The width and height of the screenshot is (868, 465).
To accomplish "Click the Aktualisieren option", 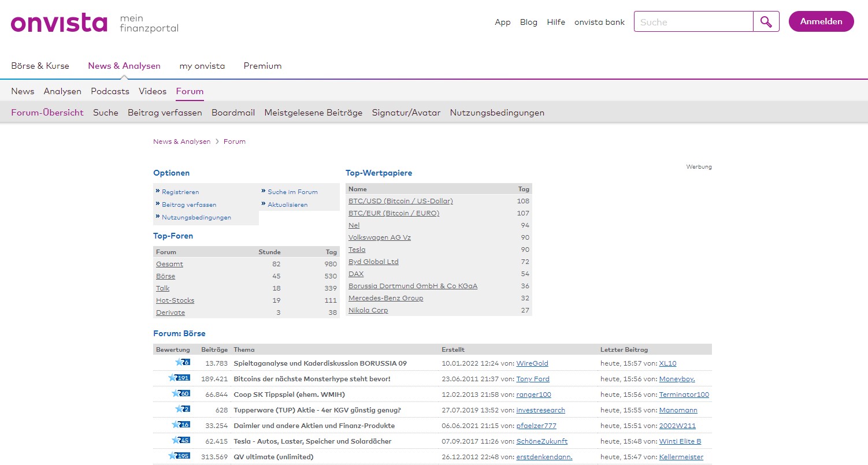I will point(288,204).
